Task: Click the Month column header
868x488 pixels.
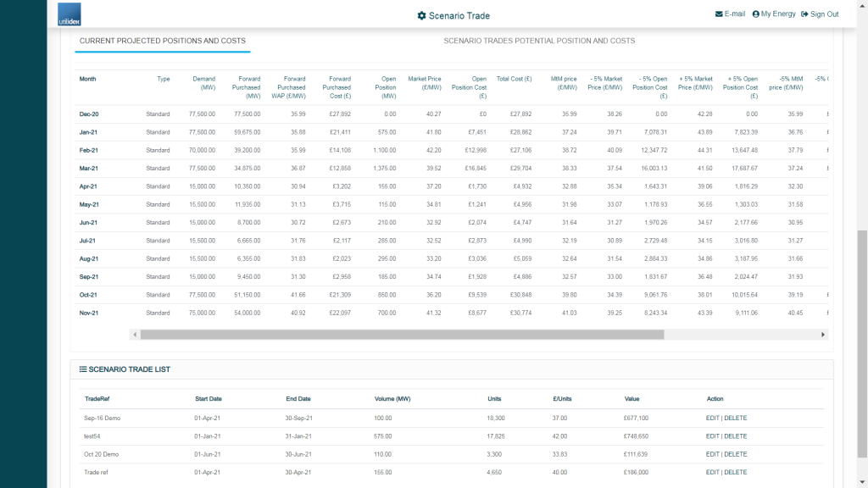Action: point(88,79)
